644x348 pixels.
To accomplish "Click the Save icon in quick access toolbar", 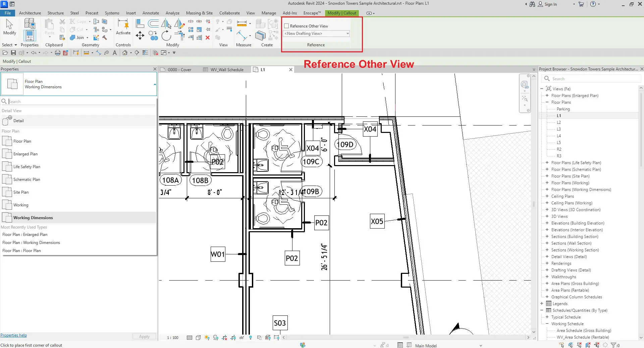I will point(13,53).
